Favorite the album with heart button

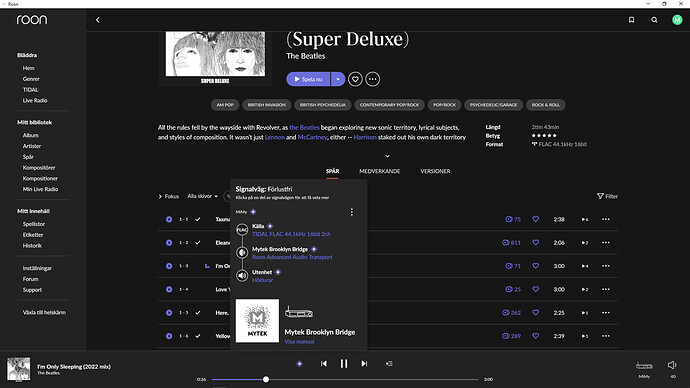(355, 79)
